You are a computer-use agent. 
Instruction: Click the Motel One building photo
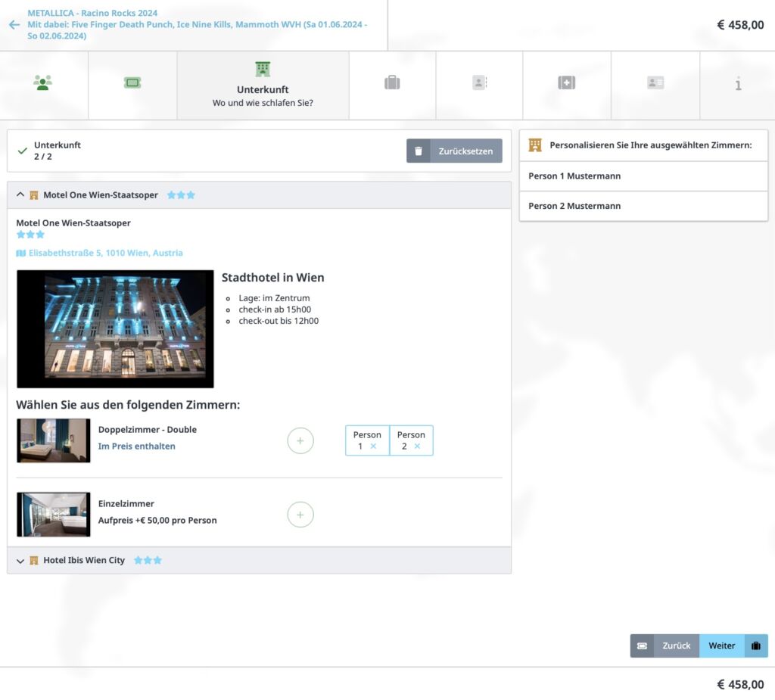point(115,329)
